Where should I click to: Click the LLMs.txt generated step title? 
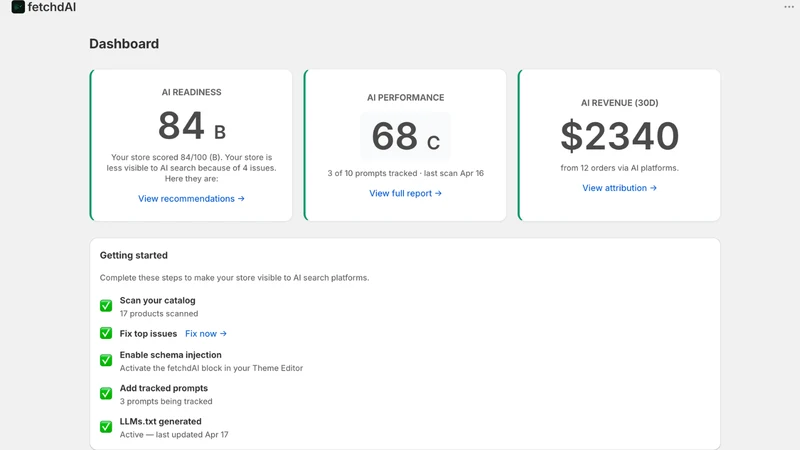point(160,421)
